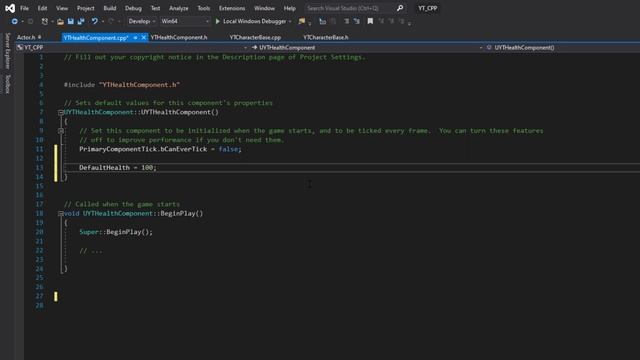Viewport: 640px width, 360px height.
Task: Open the Toolbox side panel
Action: coord(7,84)
